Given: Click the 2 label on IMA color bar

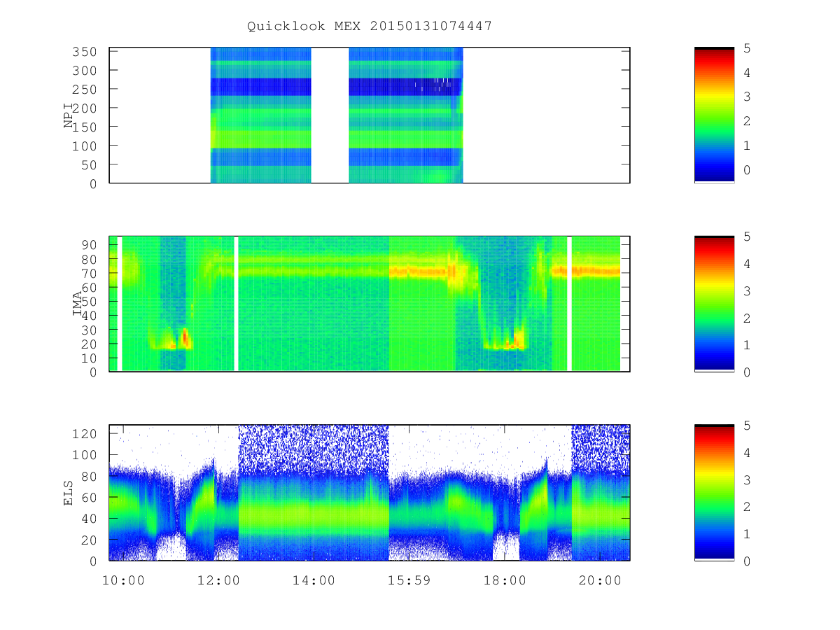Looking at the screenshot, I should coord(748,318).
